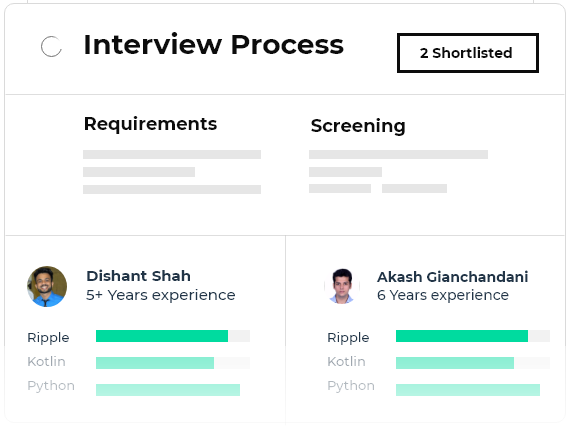Open the 2 Shortlisted button

click(468, 53)
